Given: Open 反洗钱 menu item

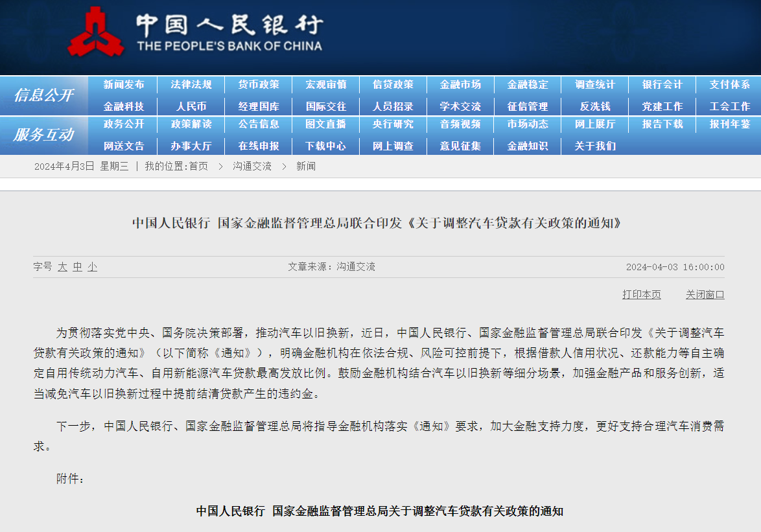Looking at the screenshot, I should click(x=595, y=107).
